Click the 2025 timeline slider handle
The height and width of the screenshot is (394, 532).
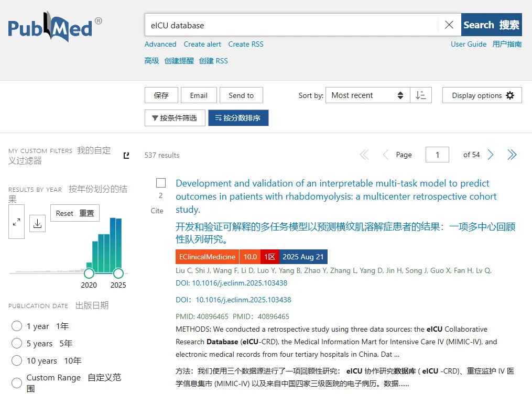[118, 272]
